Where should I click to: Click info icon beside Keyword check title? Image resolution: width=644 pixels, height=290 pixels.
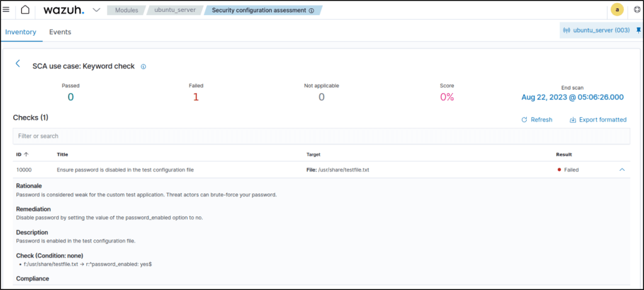(144, 66)
